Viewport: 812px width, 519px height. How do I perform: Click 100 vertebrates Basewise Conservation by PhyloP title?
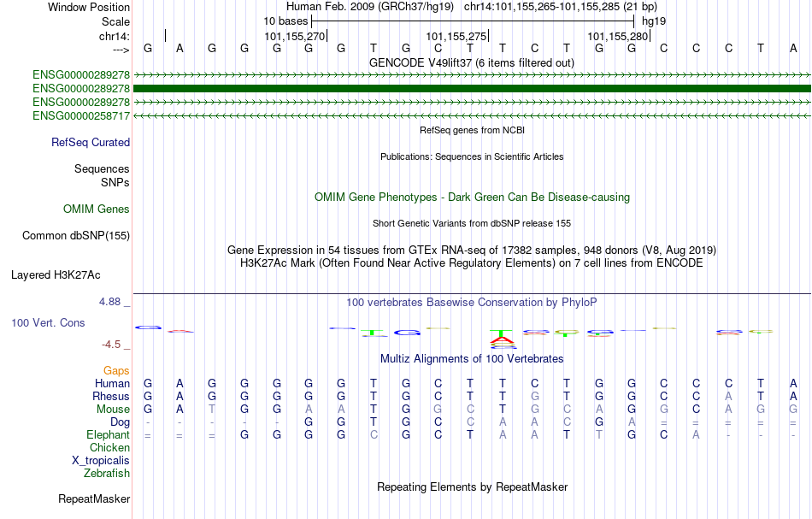coord(472,302)
